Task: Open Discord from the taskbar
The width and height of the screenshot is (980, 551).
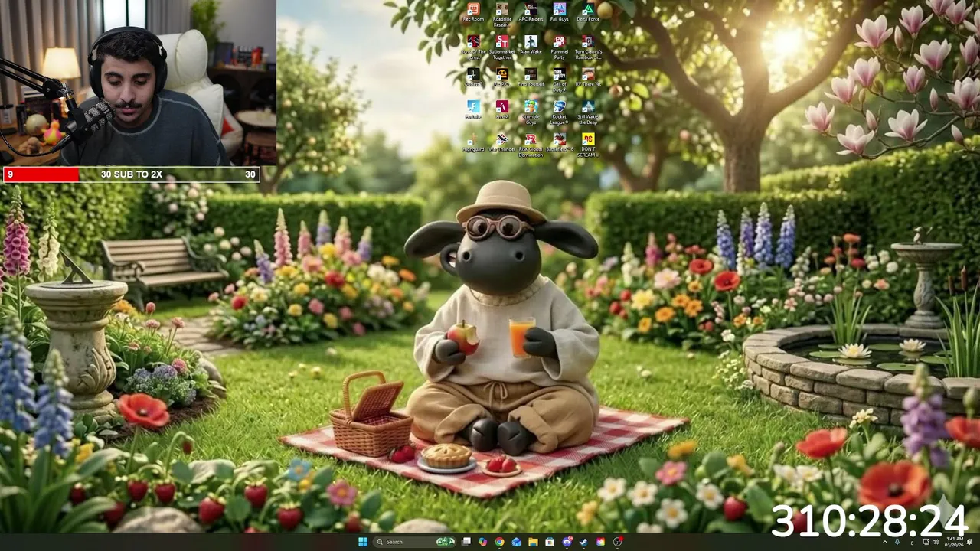Action: (x=567, y=542)
